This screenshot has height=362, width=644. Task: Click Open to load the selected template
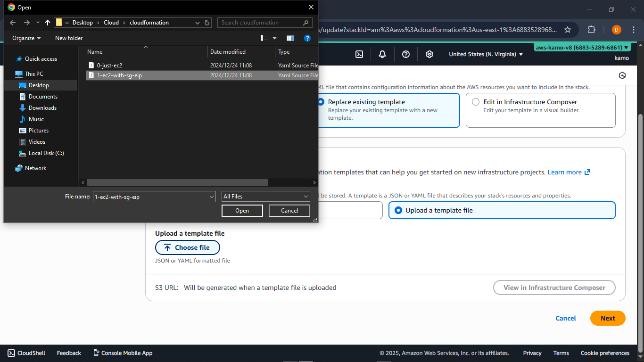pyautogui.click(x=242, y=211)
